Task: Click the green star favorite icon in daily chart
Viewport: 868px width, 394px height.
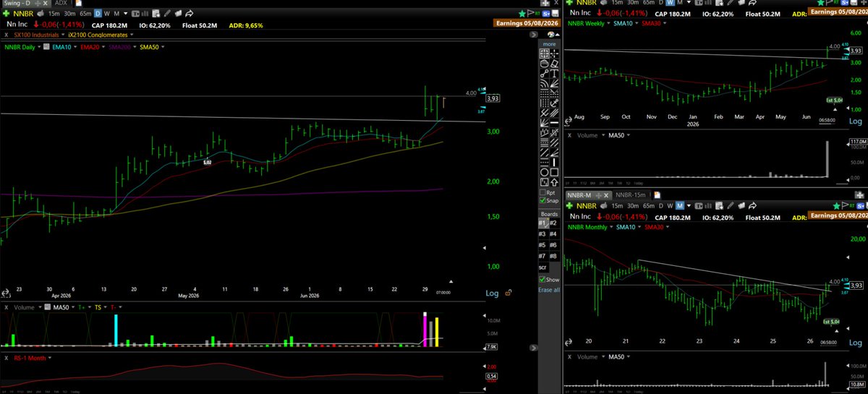Action: [522, 14]
